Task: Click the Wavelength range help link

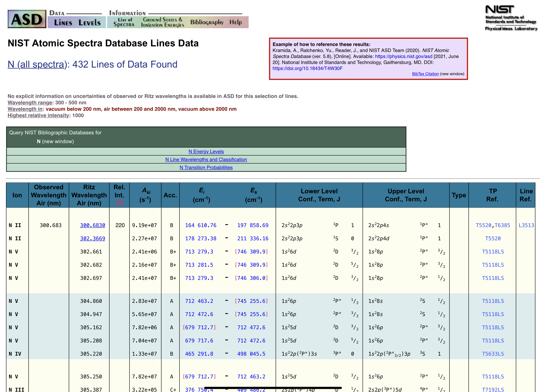Action: point(30,103)
